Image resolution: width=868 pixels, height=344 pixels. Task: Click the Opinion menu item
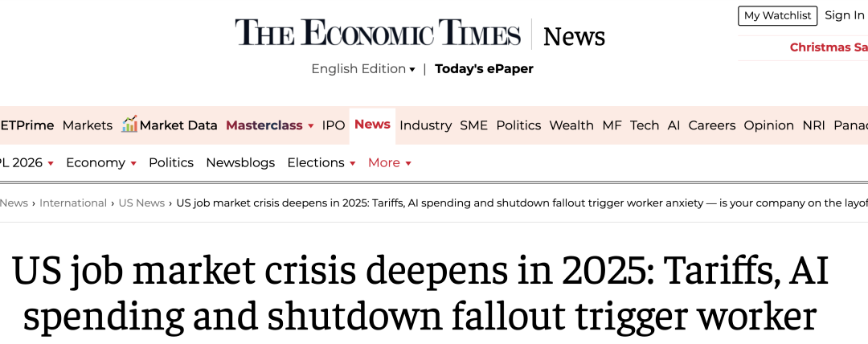[768, 125]
